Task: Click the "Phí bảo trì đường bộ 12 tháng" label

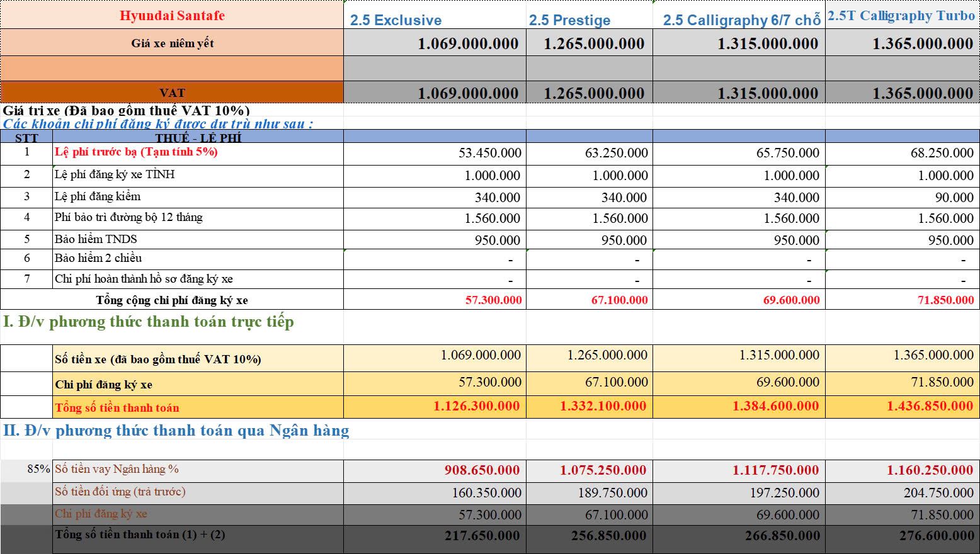Action: coord(128,217)
